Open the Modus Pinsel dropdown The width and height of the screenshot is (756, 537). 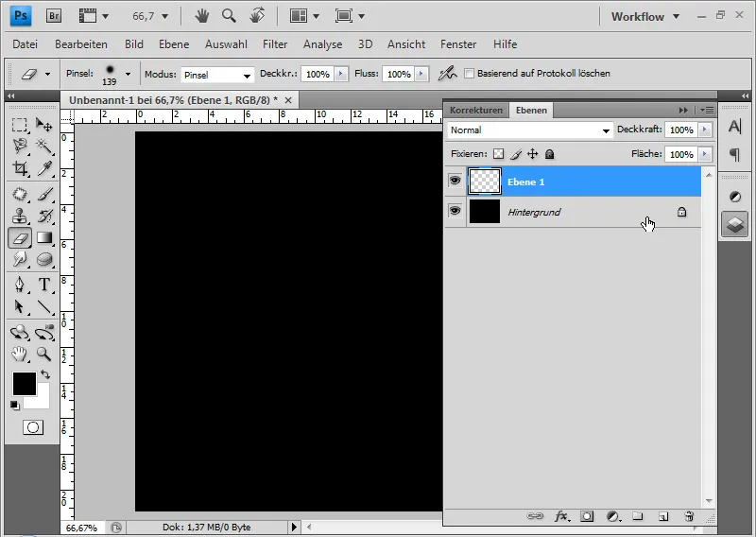coord(217,75)
